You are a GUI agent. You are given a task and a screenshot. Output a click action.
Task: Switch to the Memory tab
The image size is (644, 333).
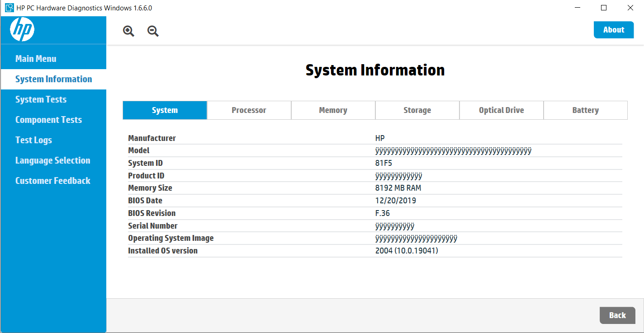pyautogui.click(x=333, y=110)
